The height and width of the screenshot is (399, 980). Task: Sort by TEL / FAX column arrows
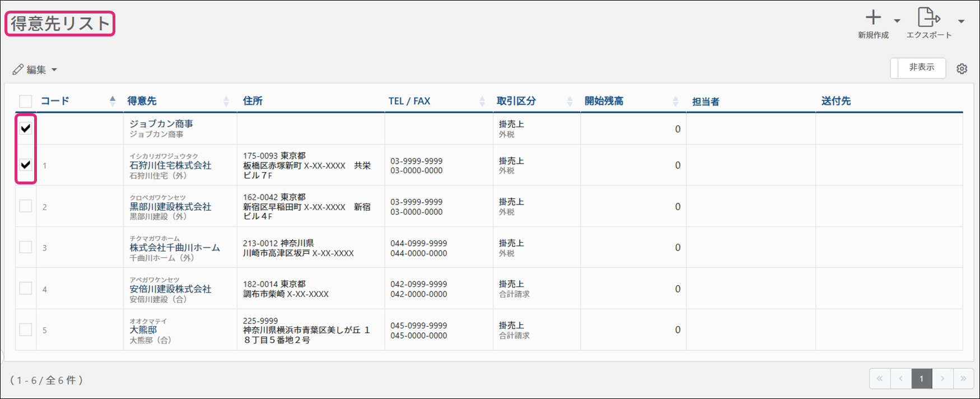point(482,101)
